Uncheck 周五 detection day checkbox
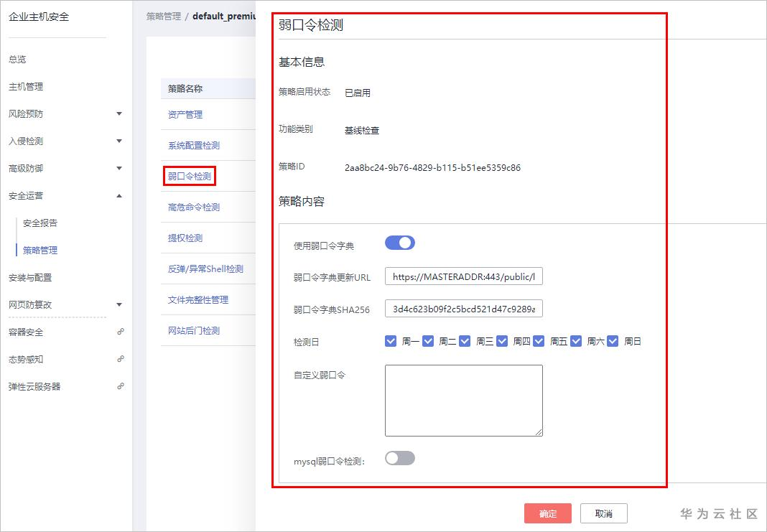Screen dimensions: 767x532 point(539,341)
